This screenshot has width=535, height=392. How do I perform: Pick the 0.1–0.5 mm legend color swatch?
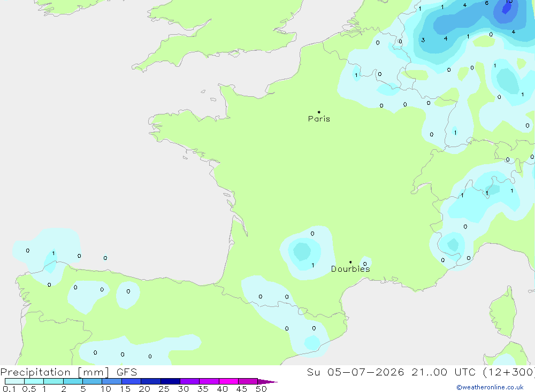point(14,381)
